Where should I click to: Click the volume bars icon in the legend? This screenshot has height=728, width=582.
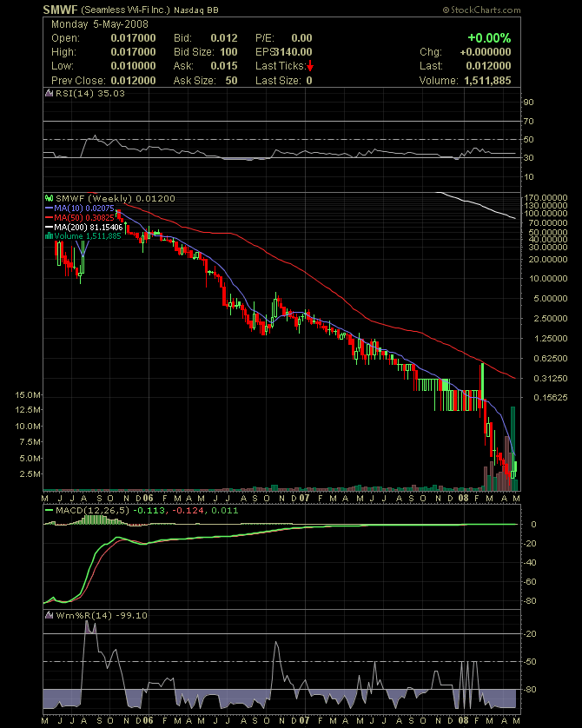pyautogui.click(x=49, y=235)
